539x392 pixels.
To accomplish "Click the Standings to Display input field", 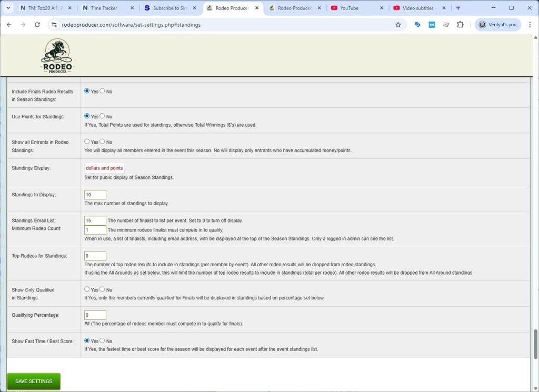I will [x=95, y=194].
